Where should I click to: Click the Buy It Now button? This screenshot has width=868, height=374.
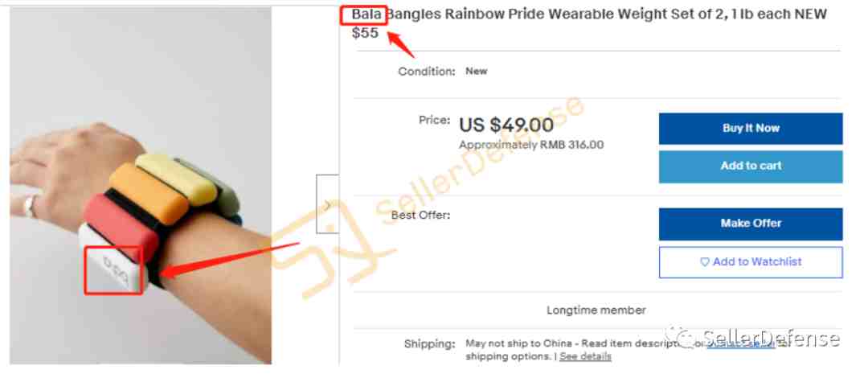point(750,129)
